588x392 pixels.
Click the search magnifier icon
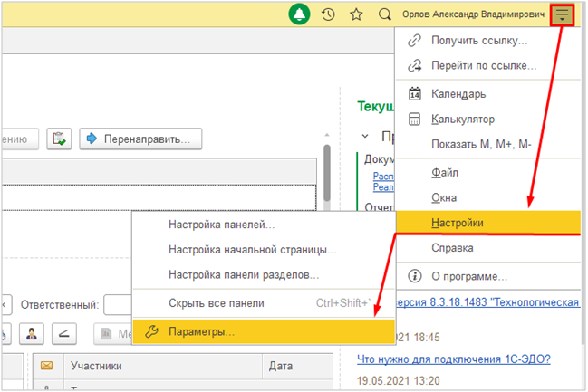[x=384, y=14]
